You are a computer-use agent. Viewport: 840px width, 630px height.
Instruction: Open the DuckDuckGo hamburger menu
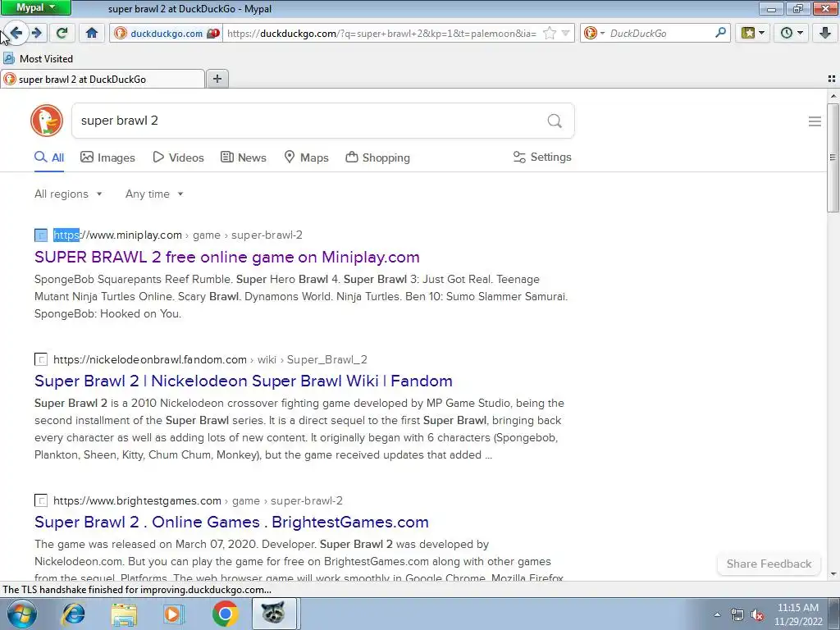click(815, 121)
